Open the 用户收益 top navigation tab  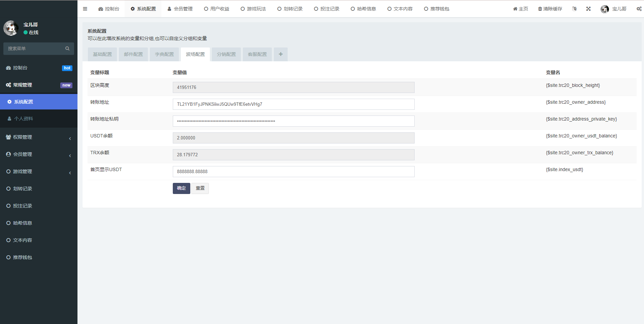coord(217,9)
